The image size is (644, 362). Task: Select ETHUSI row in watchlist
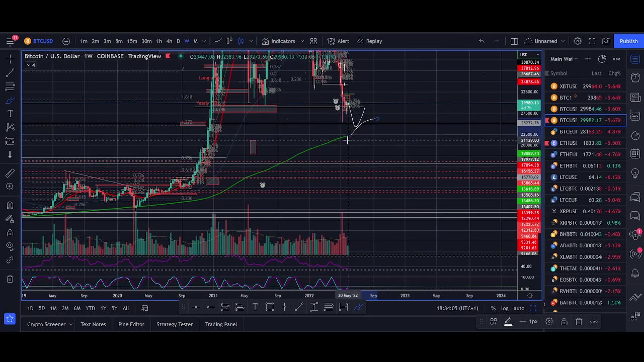pyautogui.click(x=586, y=143)
